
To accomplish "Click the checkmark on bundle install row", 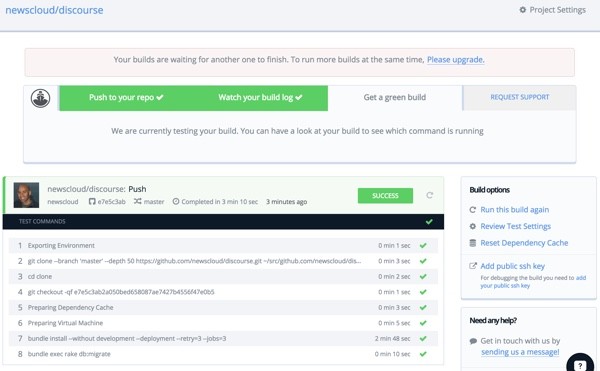I will click(x=423, y=338).
